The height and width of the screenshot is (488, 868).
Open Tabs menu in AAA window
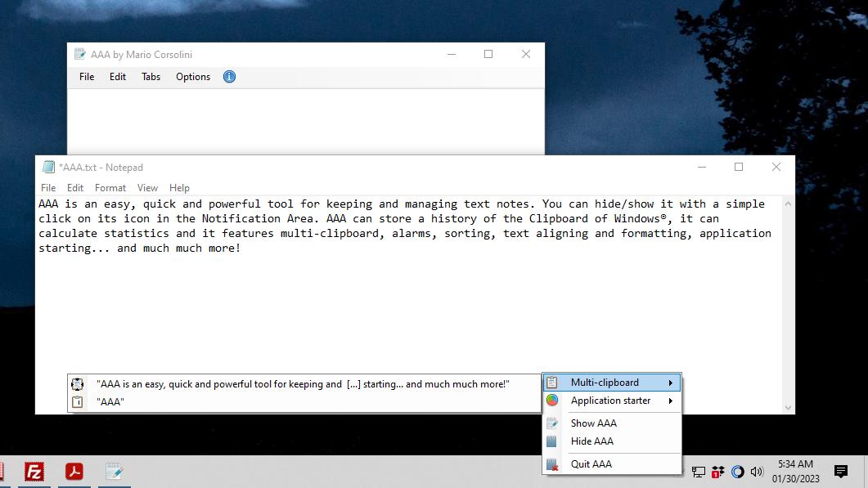151,77
